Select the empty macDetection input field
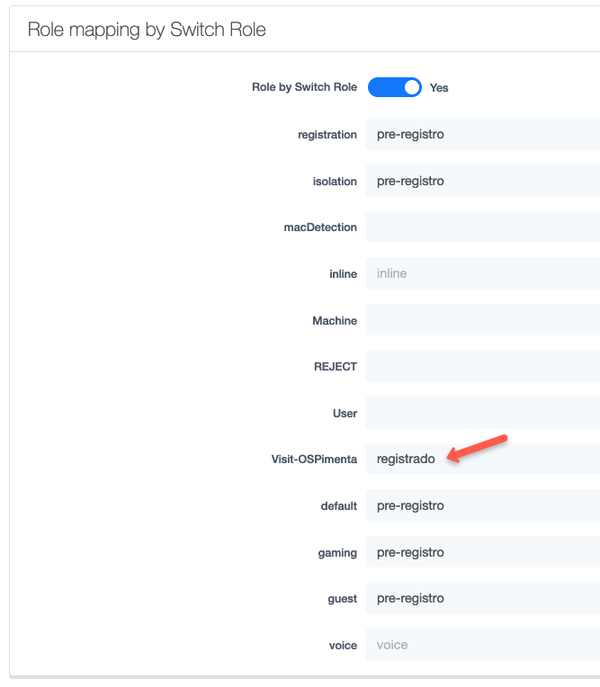Image resolution: width=600 pixels, height=687 pixels. [x=482, y=227]
